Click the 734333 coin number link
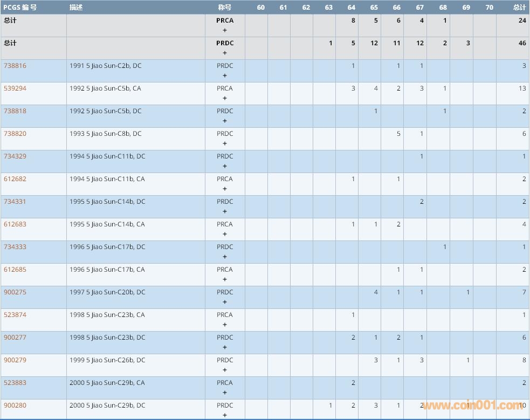This screenshot has width=530, height=420. click(15, 247)
